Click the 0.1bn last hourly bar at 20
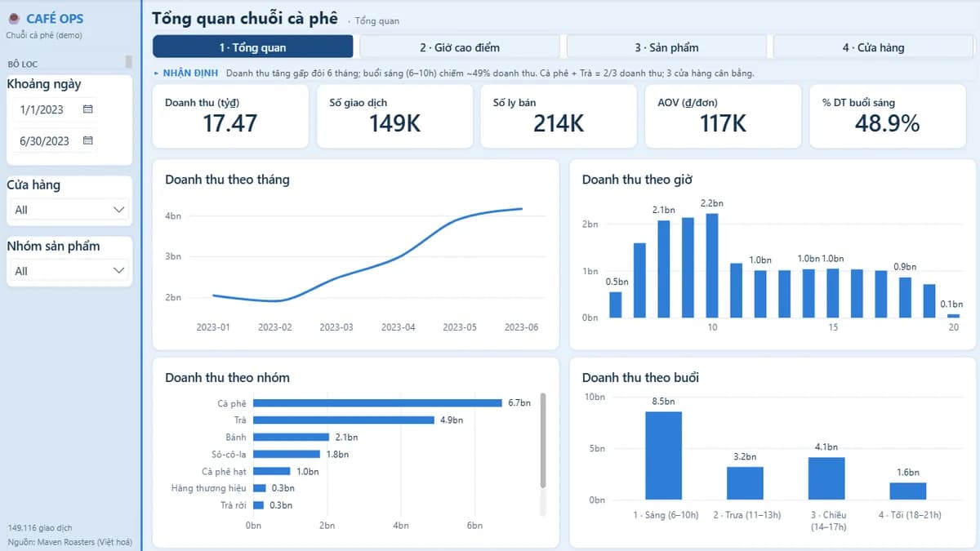The height and width of the screenshot is (551, 980). [954, 315]
